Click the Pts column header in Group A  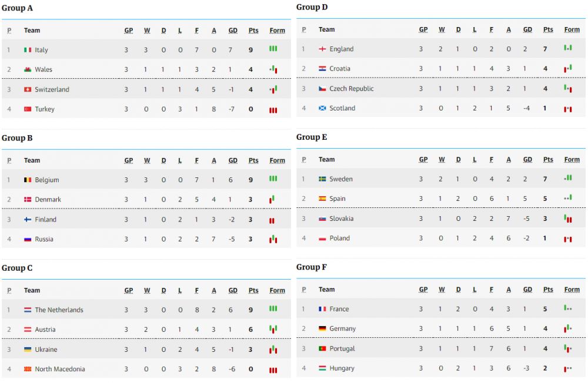click(253, 31)
